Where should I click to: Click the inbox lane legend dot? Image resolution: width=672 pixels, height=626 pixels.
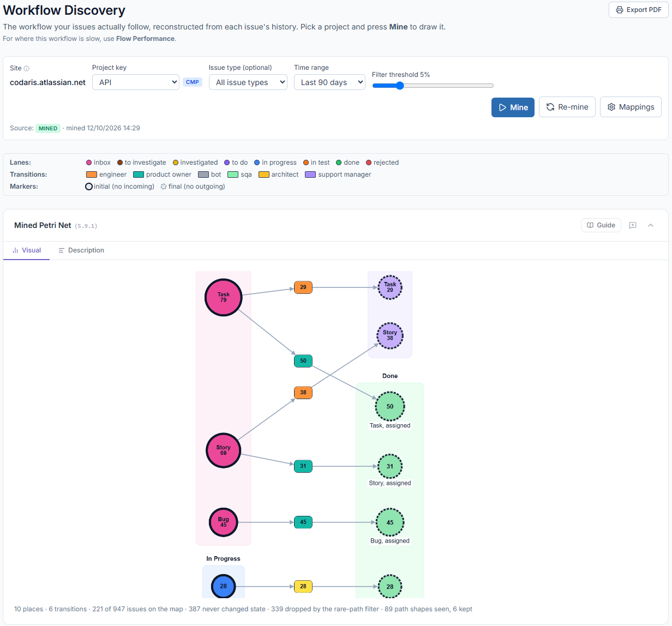click(x=89, y=162)
